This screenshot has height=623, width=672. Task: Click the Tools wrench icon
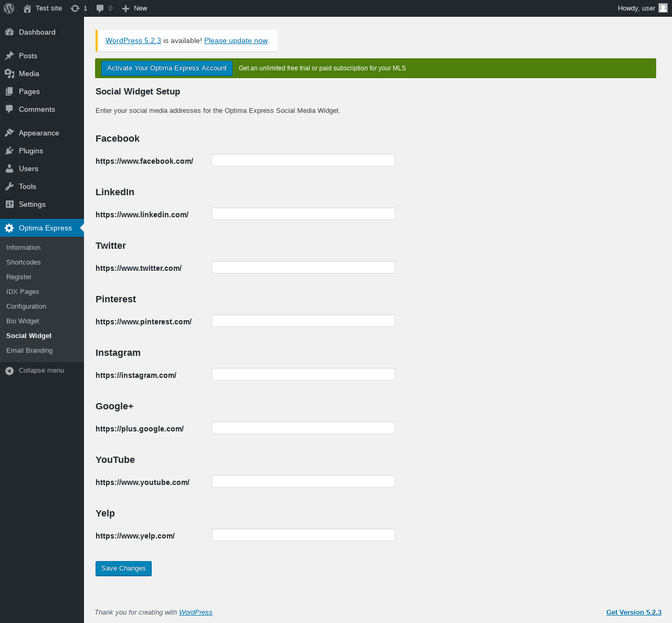click(9, 186)
